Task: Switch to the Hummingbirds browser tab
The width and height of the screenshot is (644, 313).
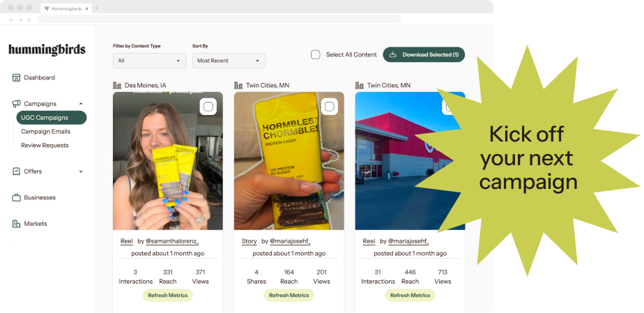Action: [66, 8]
